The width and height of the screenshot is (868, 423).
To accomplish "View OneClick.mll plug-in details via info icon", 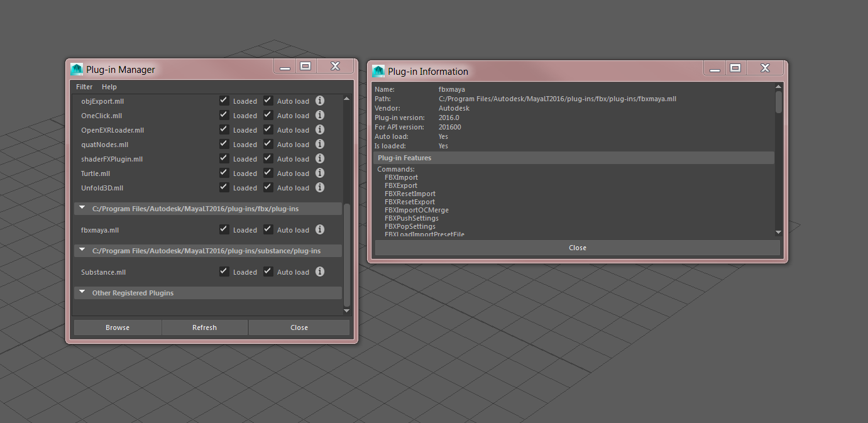I will [320, 115].
